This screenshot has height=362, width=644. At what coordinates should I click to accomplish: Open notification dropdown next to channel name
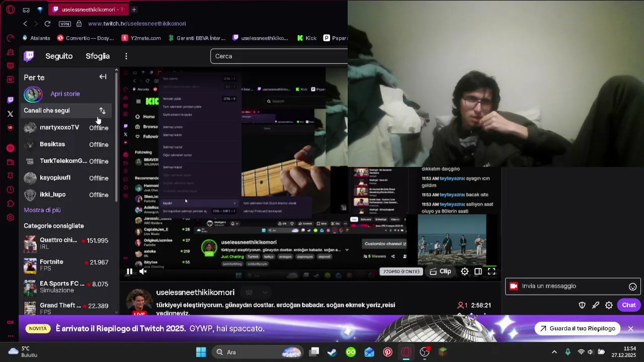click(265, 293)
